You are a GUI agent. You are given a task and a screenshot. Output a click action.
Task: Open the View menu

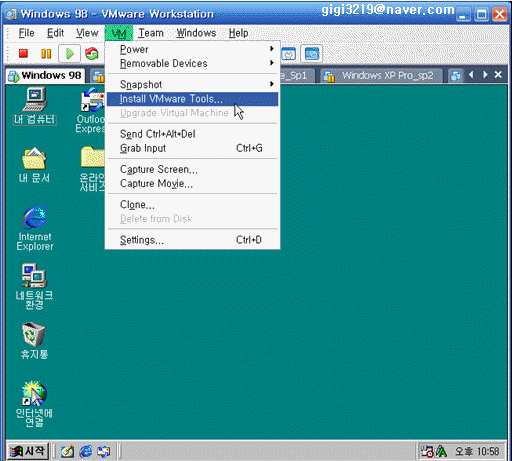(87, 33)
